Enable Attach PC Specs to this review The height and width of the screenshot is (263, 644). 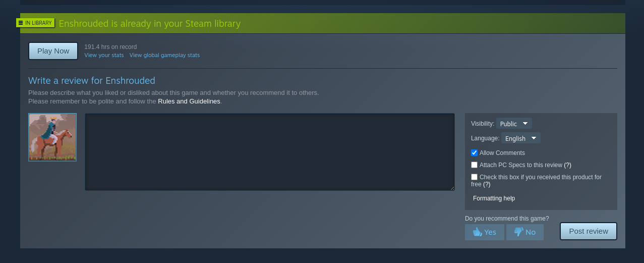[x=474, y=165]
